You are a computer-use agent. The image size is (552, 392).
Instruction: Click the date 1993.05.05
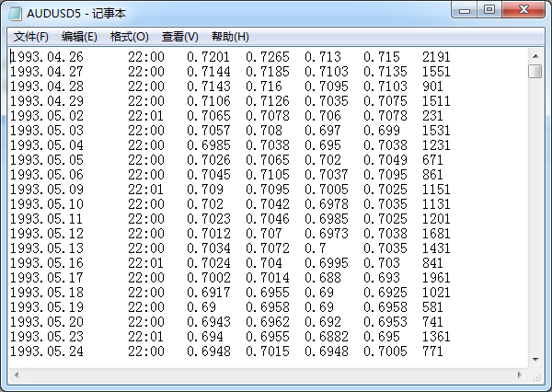click(x=47, y=160)
